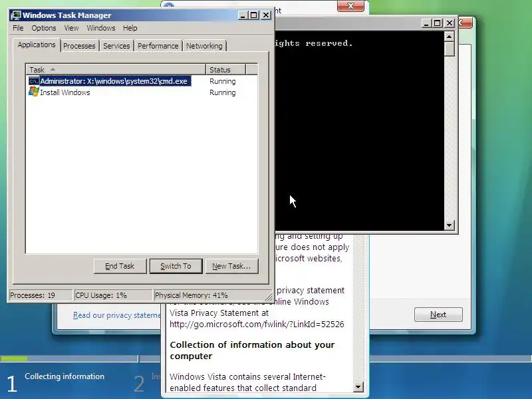Click Running status of cmd.exe task

pos(222,81)
